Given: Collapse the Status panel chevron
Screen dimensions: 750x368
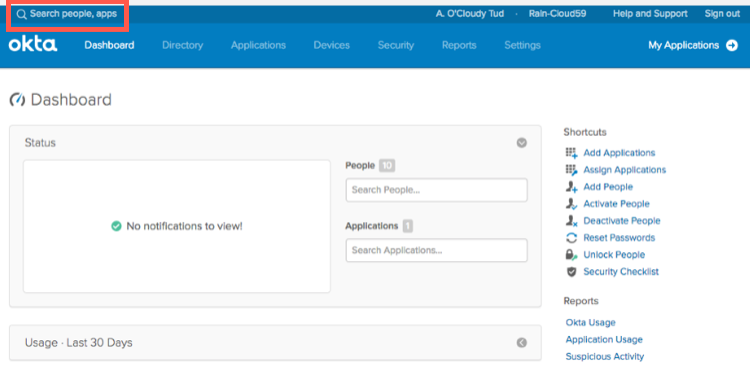Looking at the screenshot, I should tap(522, 143).
